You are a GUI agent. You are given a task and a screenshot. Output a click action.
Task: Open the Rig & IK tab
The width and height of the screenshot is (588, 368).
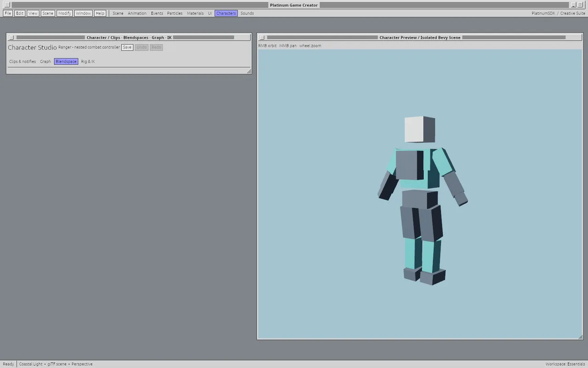pyautogui.click(x=88, y=62)
